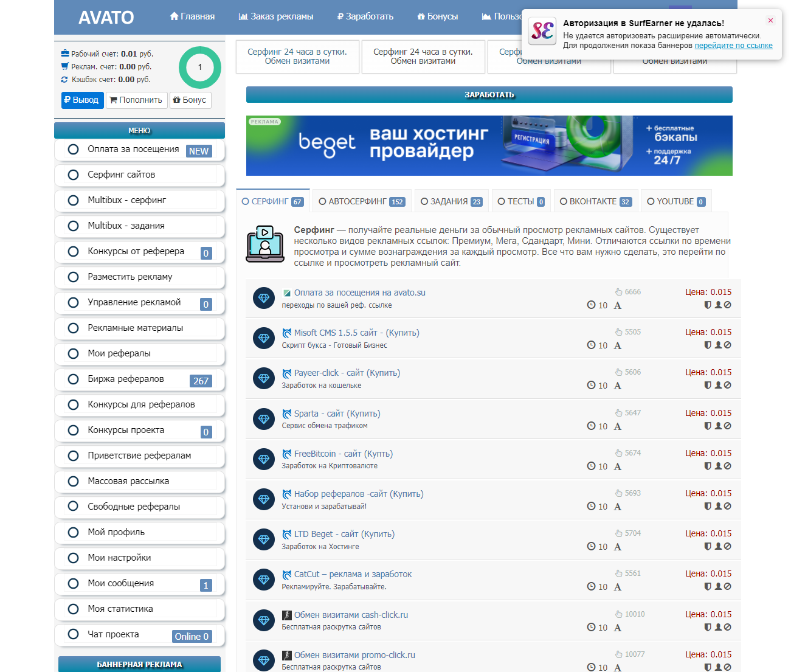Open the ЗАДАНИЯ tab
The width and height of the screenshot is (791, 672).
pos(451,201)
